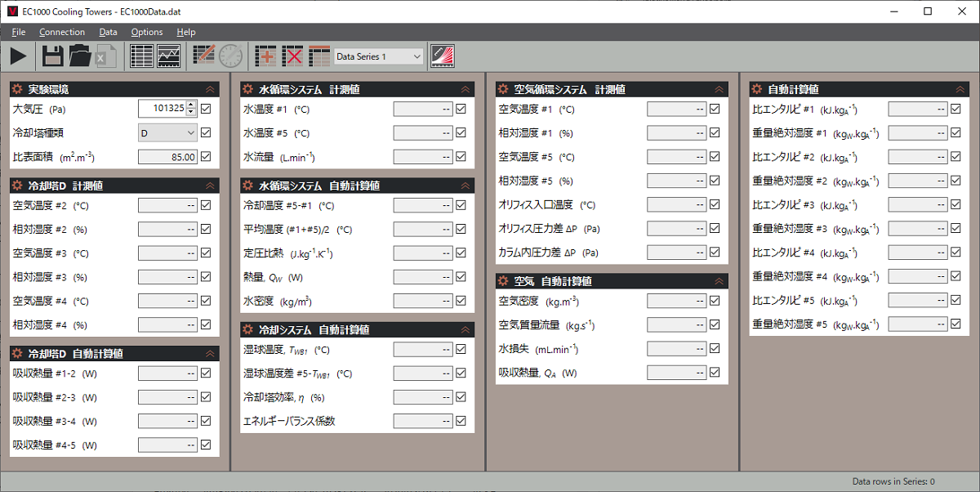Viewport: 980px width, 492px height.
Task: Click the gear icon of 空気循環システム 計測値
Action: coord(502,89)
